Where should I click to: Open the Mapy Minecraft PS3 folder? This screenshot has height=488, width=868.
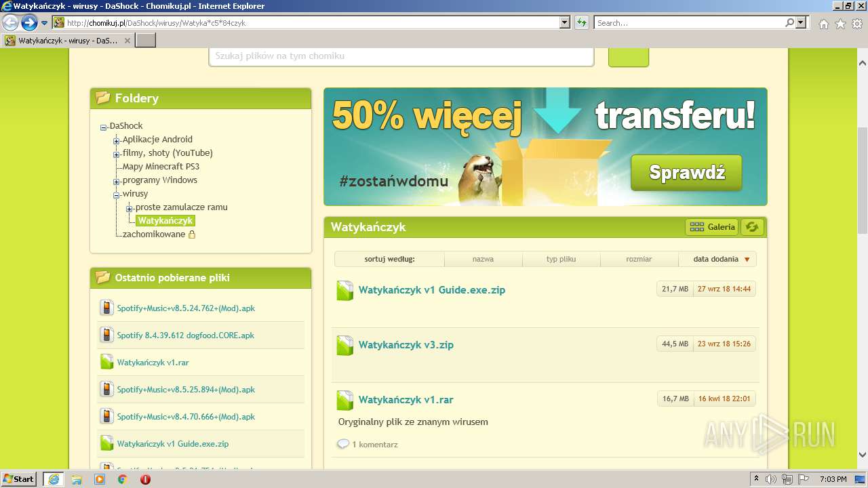[x=161, y=166]
